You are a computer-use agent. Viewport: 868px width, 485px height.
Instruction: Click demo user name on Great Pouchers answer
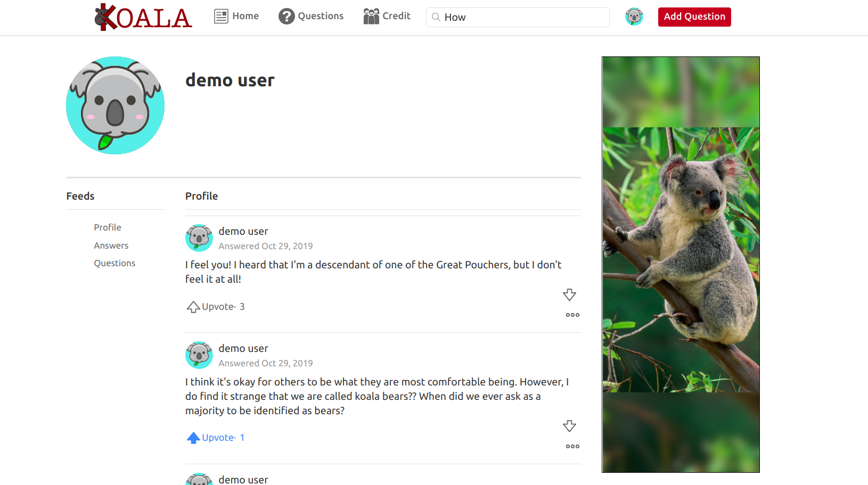tap(243, 231)
